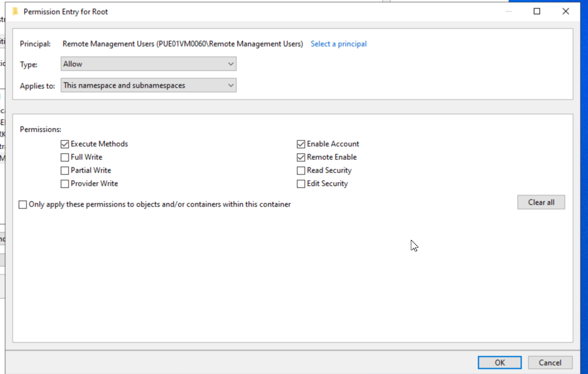Enable the Read Security permission

pyautogui.click(x=301, y=170)
